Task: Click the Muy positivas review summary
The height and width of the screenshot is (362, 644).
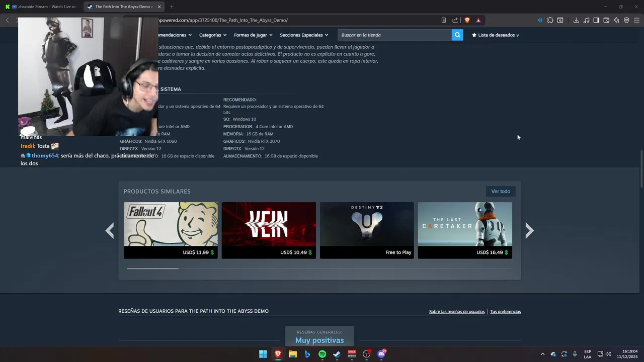Action: 319,340
